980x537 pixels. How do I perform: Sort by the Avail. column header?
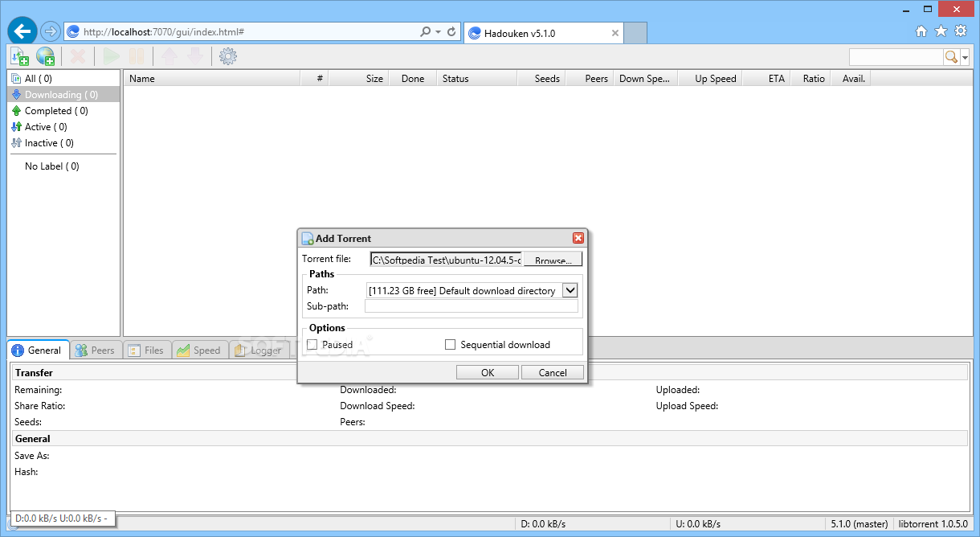pyautogui.click(x=851, y=79)
